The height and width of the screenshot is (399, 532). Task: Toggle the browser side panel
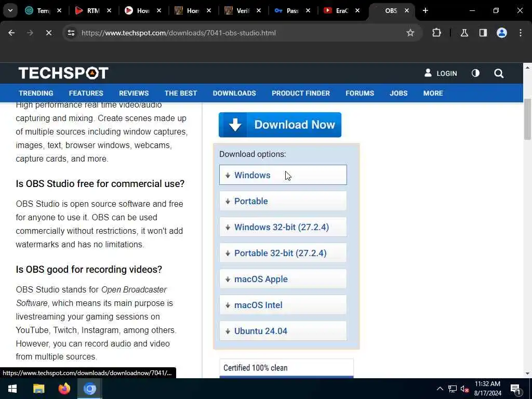(x=483, y=33)
